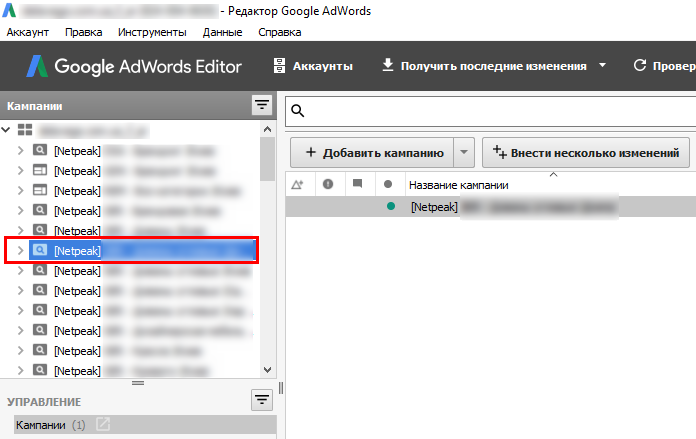
Task: Click Добавить кампанию button
Action: click(x=372, y=153)
